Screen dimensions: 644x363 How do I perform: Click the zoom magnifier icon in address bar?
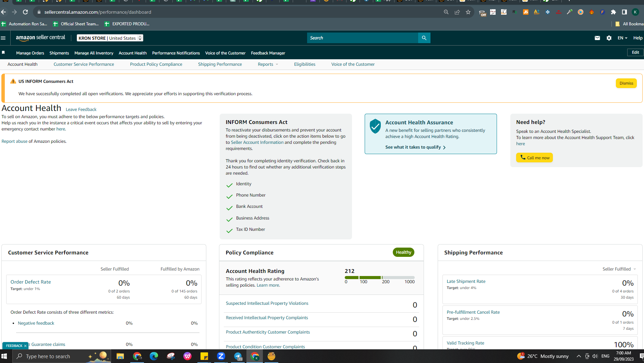coord(446,12)
